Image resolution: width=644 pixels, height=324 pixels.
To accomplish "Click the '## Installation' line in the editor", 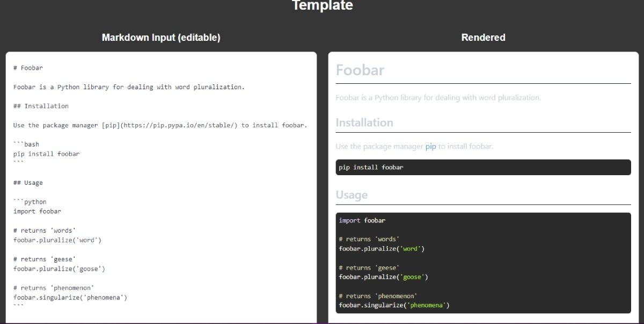I will pos(40,106).
